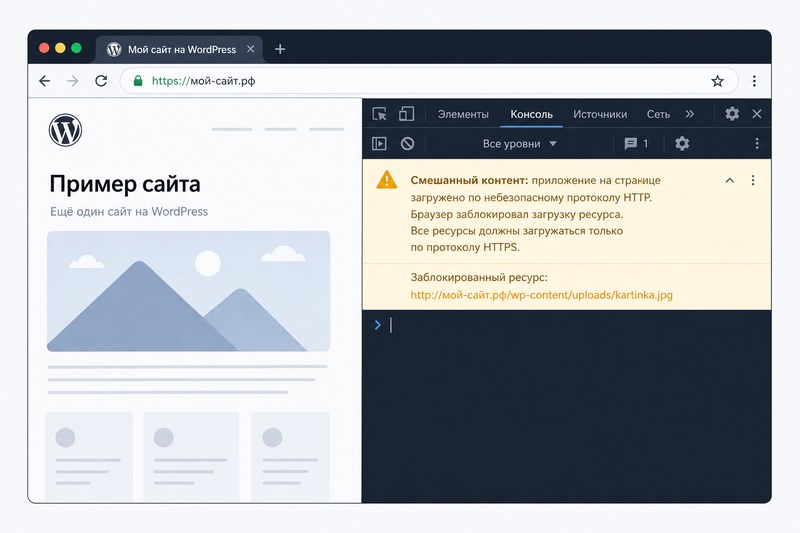Click the 'Смешанный контент:' warning heading
This screenshot has width=800, height=533.
tap(469, 180)
